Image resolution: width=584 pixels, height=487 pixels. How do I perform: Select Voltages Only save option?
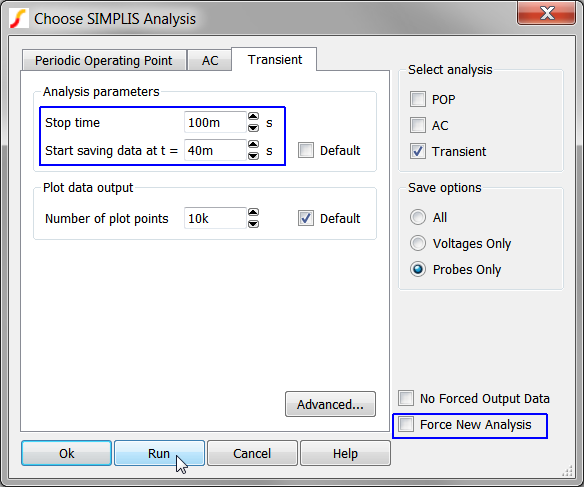(x=418, y=243)
